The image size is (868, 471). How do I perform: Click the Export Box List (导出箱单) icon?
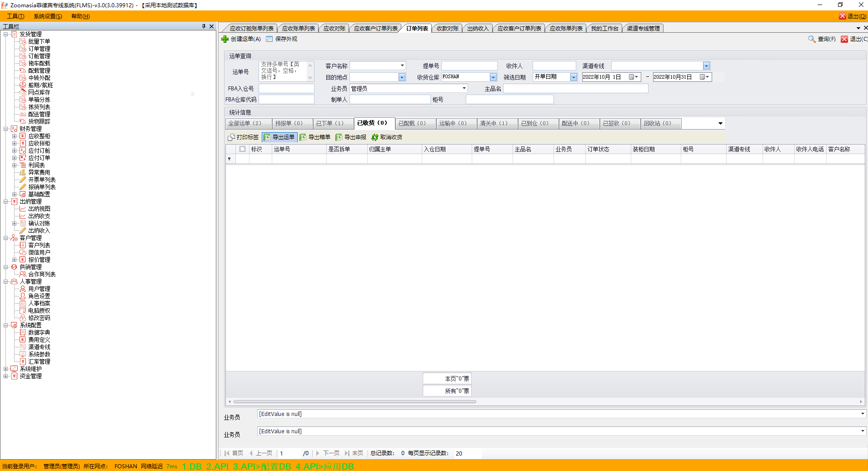tap(303, 137)
